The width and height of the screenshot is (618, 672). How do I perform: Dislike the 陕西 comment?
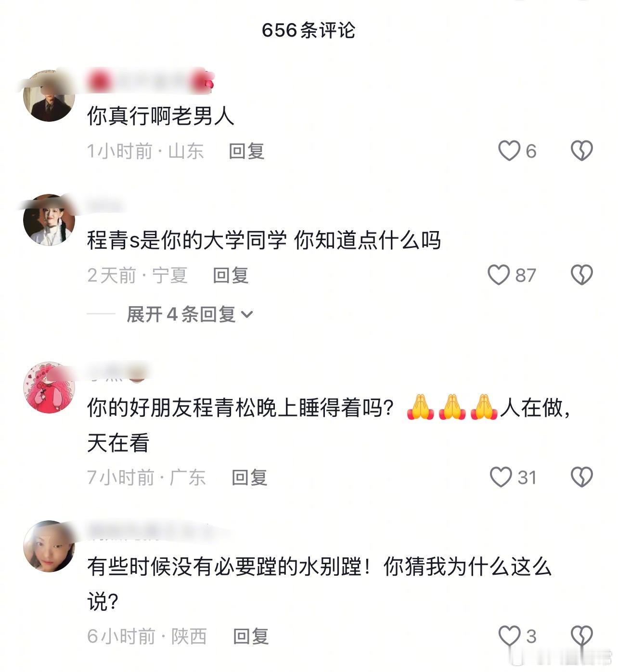[581, 636]
